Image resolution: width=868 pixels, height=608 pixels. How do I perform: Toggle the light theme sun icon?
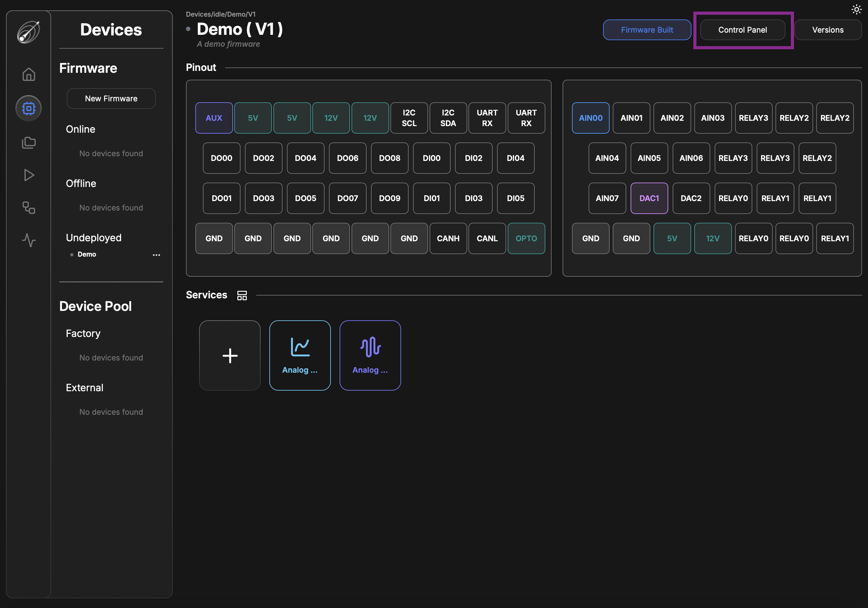pyautogui.click(x=856, y=9)
